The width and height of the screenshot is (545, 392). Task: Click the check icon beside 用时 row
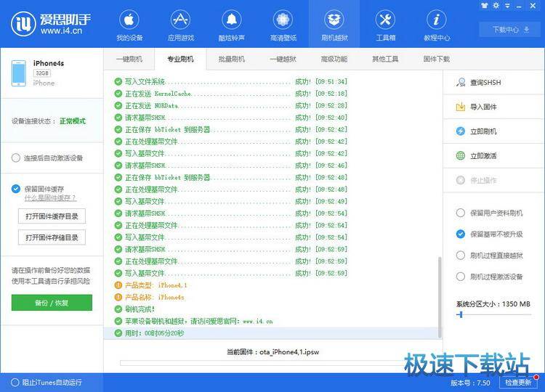118,333
